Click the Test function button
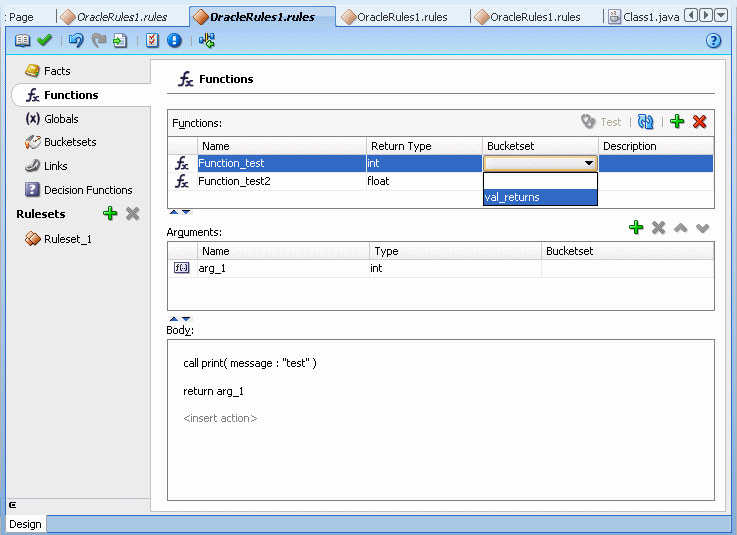 [x=601, y=122]
